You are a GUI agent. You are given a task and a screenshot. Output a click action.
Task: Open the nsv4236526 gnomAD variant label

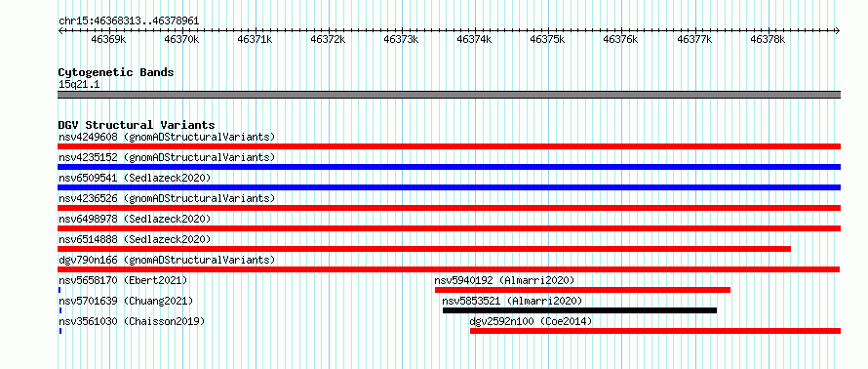167,198
